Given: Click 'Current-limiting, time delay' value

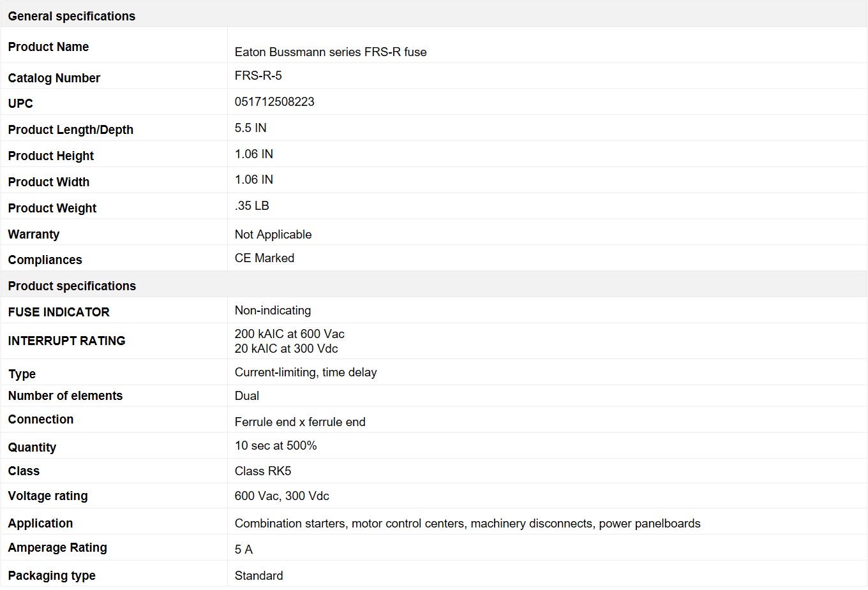Looking at the screenshot, I should [x=306, y=372].
